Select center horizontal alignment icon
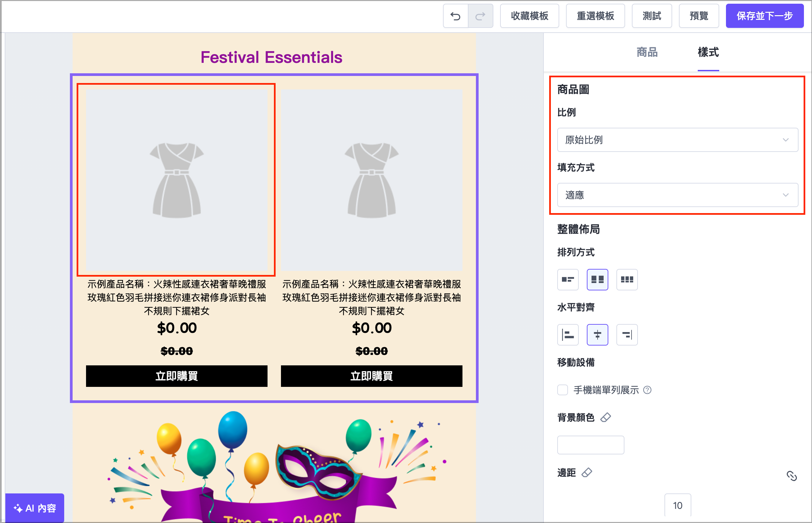 click(x=597, y=334)
